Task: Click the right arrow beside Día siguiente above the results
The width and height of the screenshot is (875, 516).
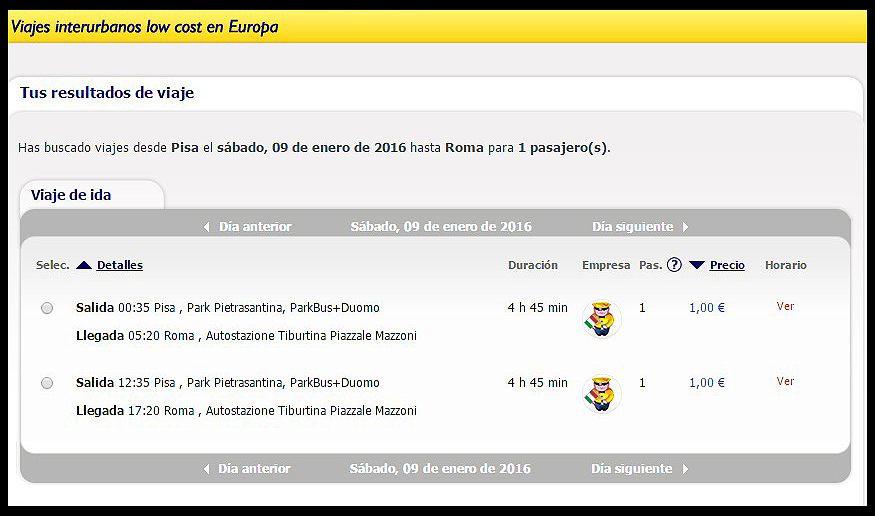Action: tap(686, 227)
